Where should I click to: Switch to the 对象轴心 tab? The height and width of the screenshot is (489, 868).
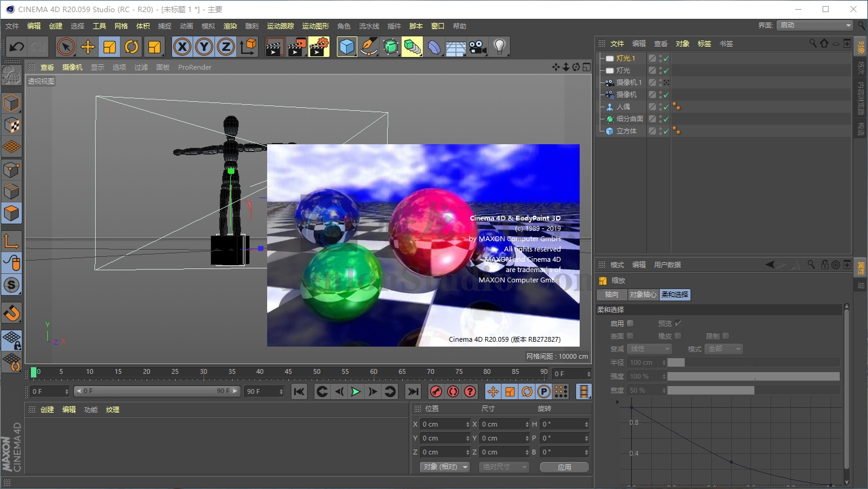click(643, 294)
